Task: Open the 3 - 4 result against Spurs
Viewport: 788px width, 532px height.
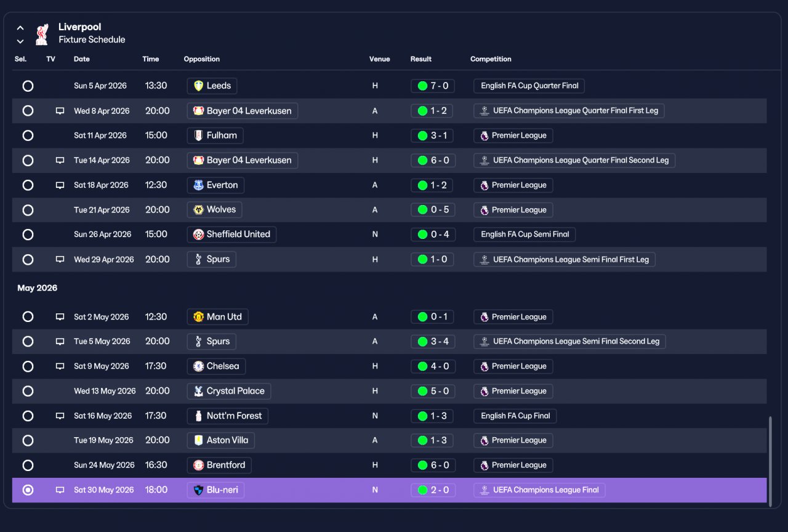Action: (x=433, y=342)
